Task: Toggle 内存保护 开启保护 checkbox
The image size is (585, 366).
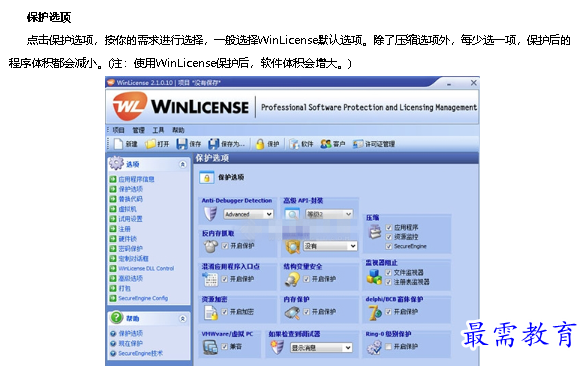Action: coord(307,312)
